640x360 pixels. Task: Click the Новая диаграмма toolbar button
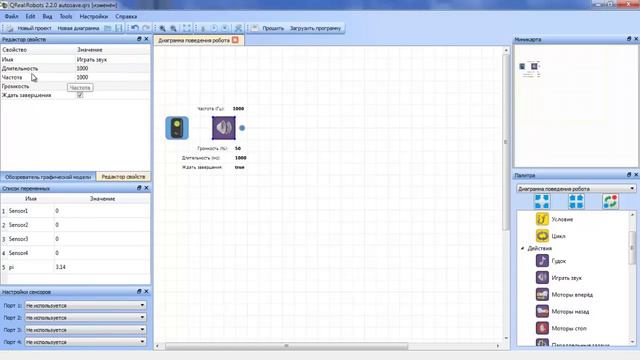coord(78,28)
